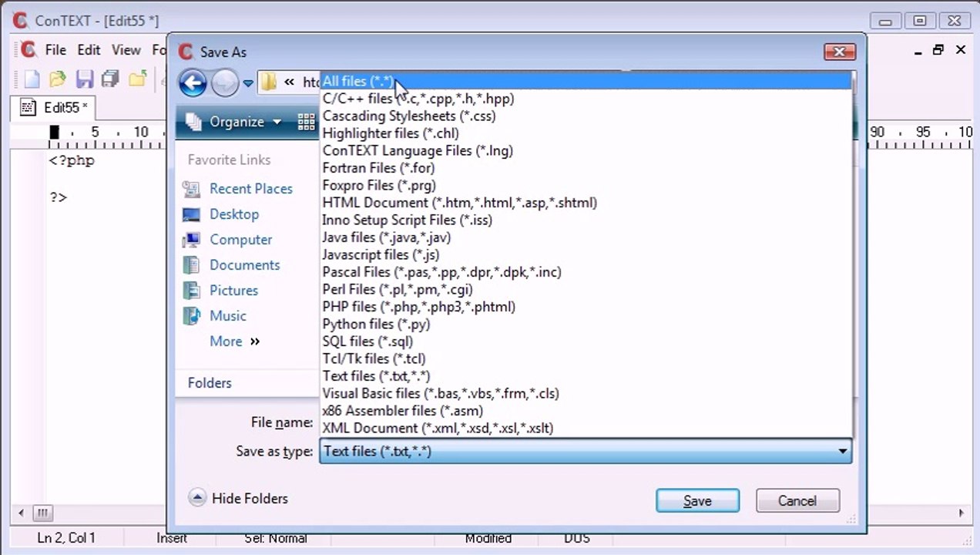Open Documents link
The image size is (980, 555).
pos(245,265)
